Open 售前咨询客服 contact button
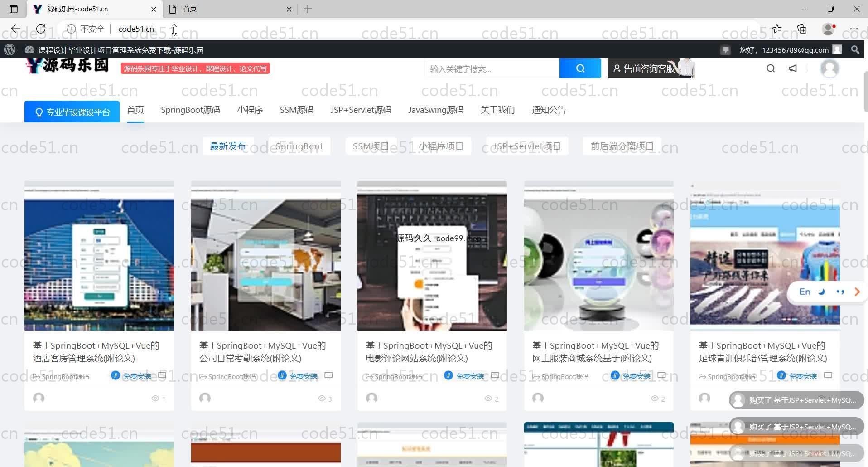This screenshot has width=868, height=467. (x=651, y=68)
